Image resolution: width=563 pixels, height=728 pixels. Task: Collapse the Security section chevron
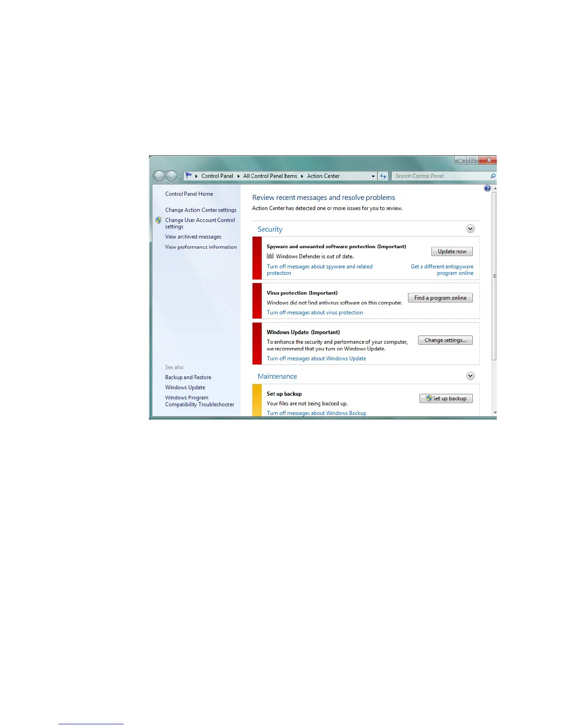(470, 229)
